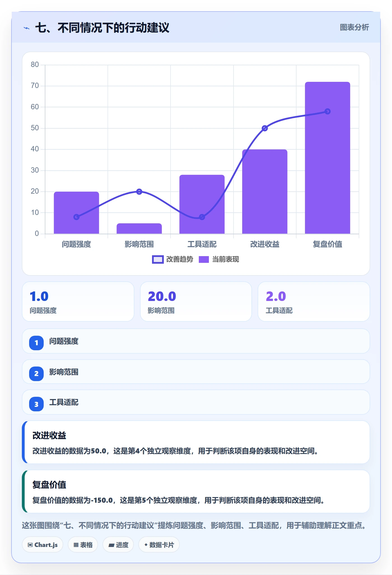The height and width of the screenshot is (575, 392).
Task: Click the number 1 badge icon
Action: click(36, 343)
